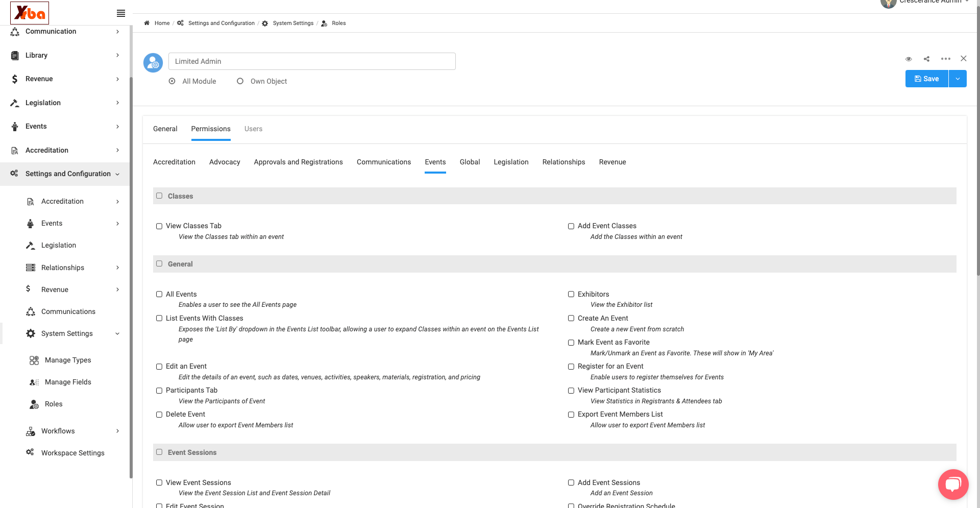The image size is (980, 508).
Task: Open the three-dots more options menu
Action: point(946,59)
